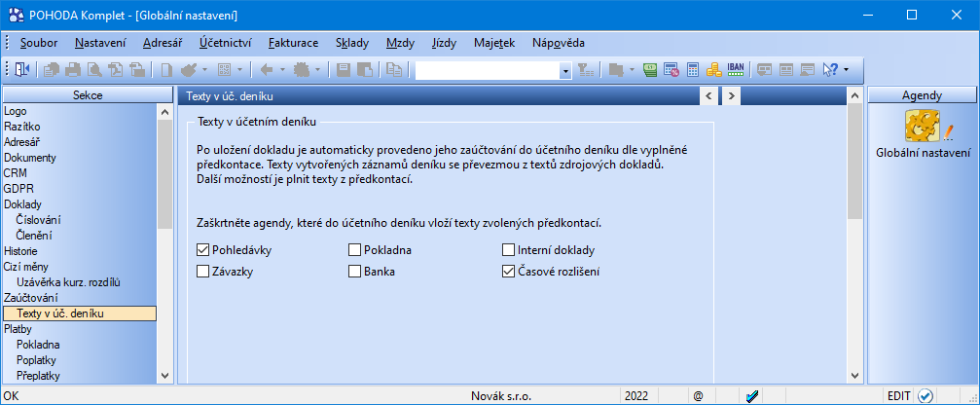Viewport: 980px width, 405px height.
Task: Disable the Časové rozlišení checkbox
Action: click(508, 272)
